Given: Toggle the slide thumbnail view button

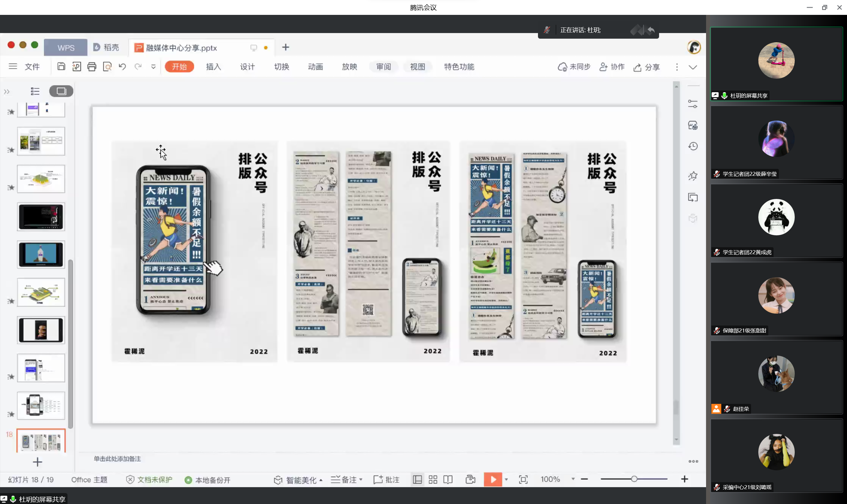Looking at the screenshot, I should 61,91.
